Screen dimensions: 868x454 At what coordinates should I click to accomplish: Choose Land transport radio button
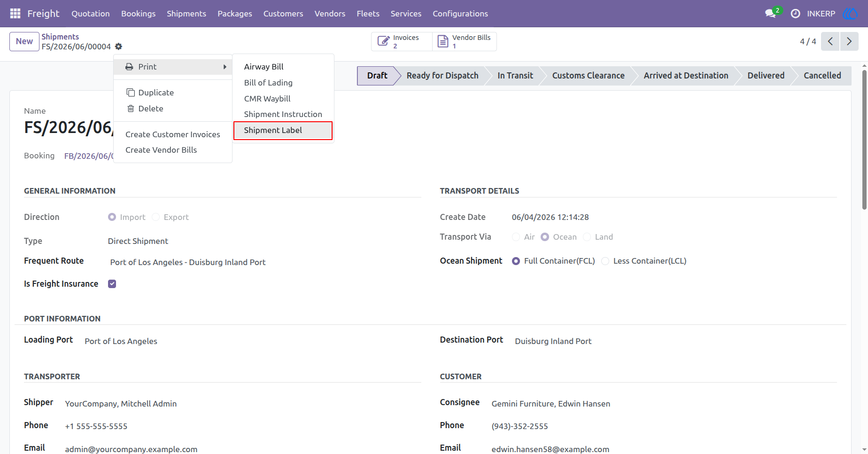click(587, 237)
